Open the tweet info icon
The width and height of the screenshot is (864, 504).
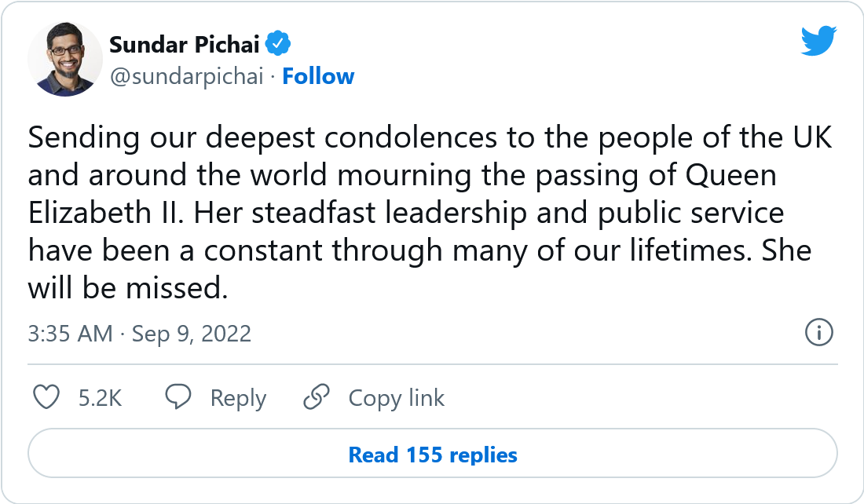pos(818,333)
